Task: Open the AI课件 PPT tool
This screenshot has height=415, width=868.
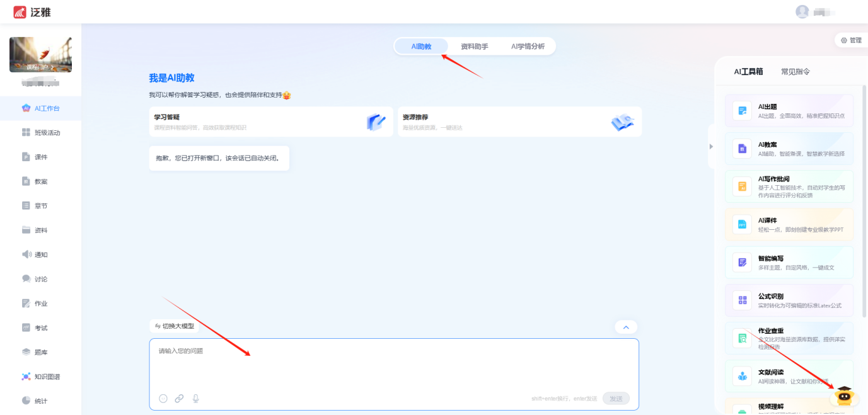Action: coord(789,225)
